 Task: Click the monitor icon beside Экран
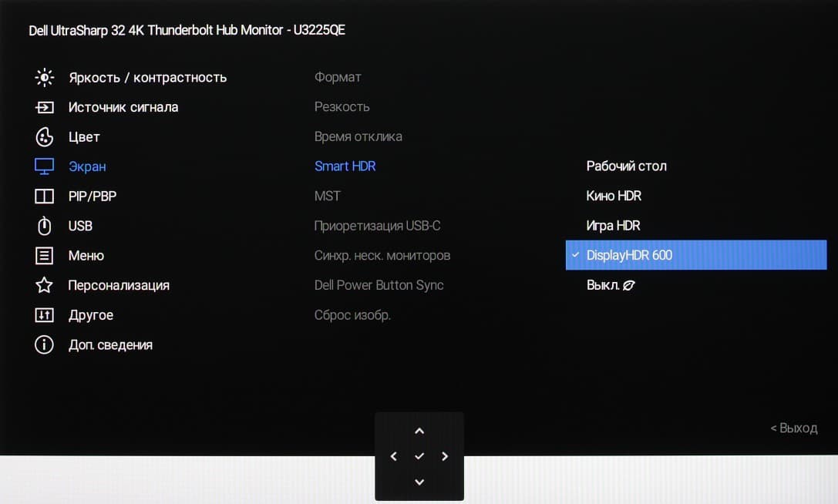45,166
